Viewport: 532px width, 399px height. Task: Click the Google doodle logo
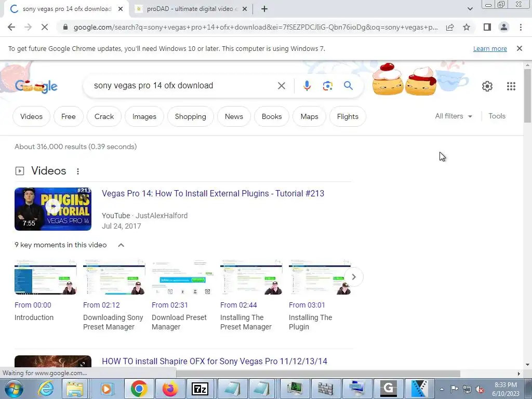[x=36, y=87]
